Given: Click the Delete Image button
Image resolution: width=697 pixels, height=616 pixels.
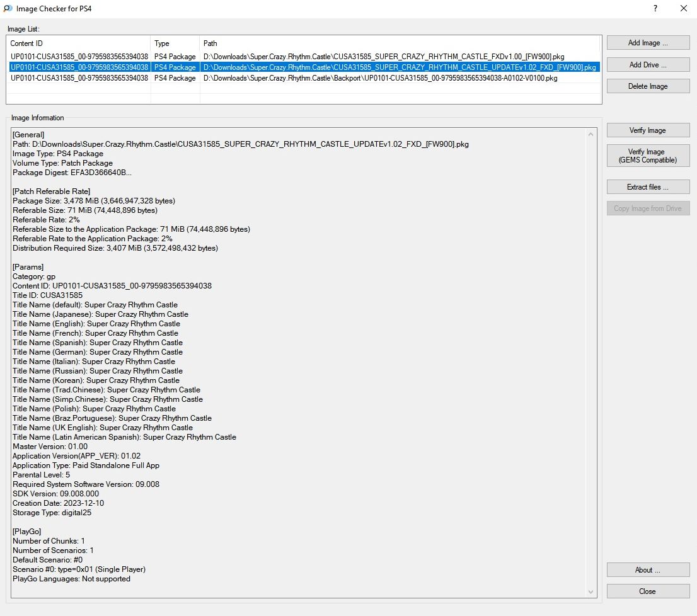Looking at the screenshot, I should click(648, 86).
